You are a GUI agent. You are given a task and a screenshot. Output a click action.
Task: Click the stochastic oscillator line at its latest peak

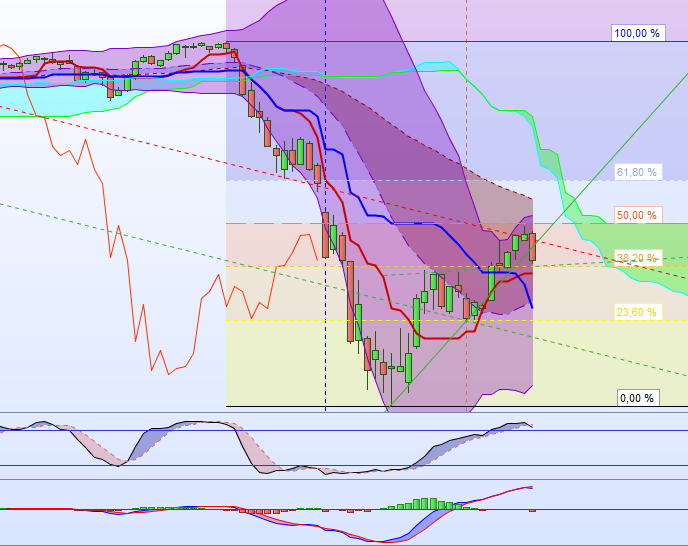click(523, 423)
